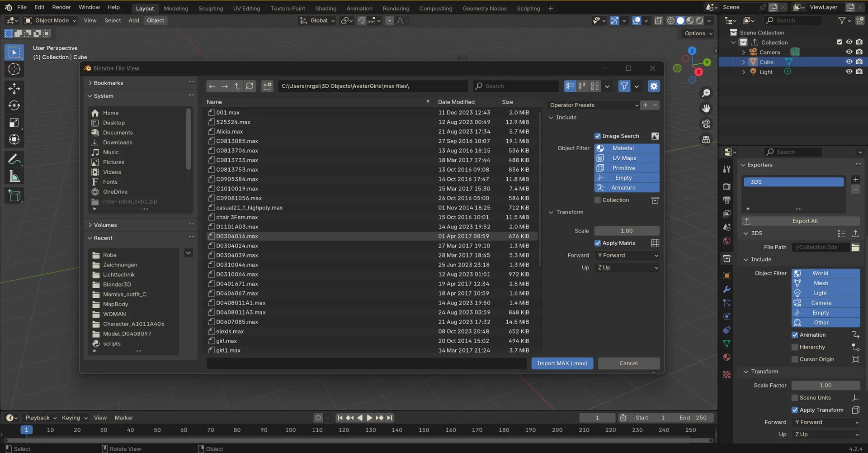Open the Render properties tab

(726, 186)
